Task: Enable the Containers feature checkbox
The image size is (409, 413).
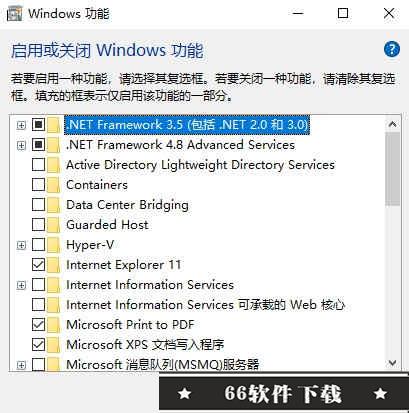Action: [x=38, y=185]
